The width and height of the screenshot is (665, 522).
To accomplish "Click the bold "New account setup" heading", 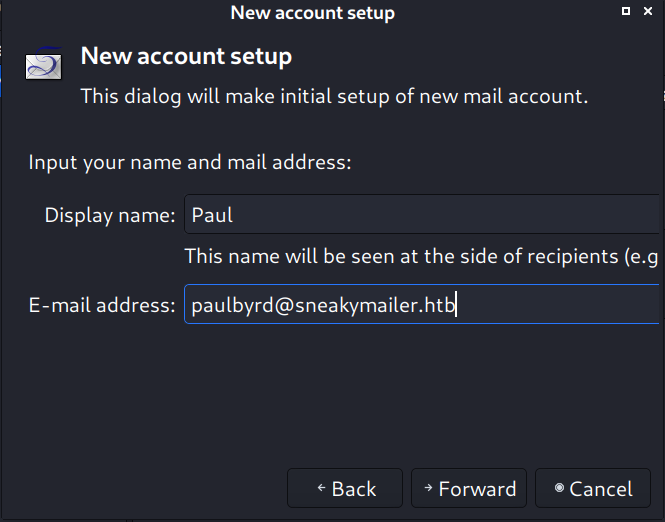I will pyautogui.click(x=186, y=56).
